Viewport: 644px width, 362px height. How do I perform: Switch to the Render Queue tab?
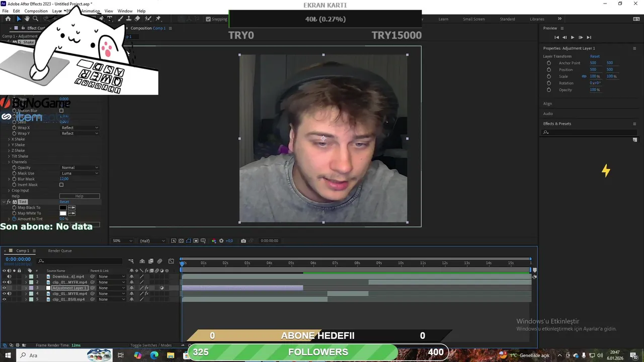60,251
